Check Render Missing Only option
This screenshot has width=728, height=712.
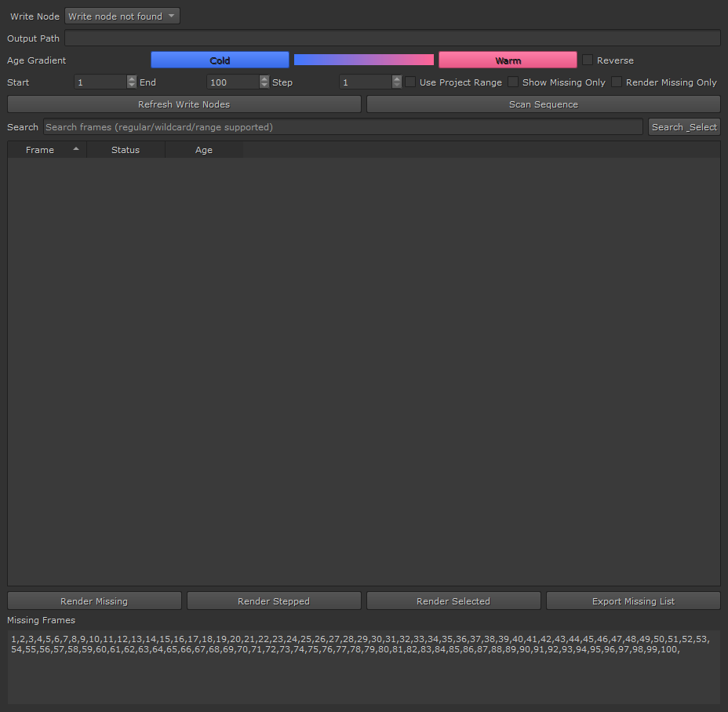[x=617, y=82]
